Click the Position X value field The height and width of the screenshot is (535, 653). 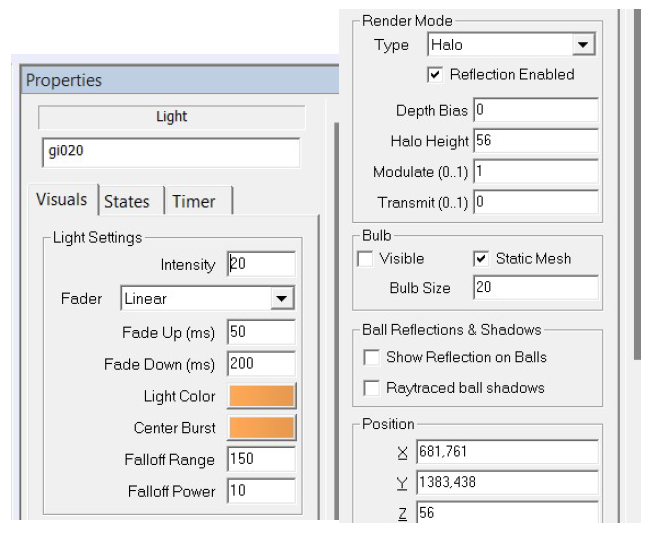pos(507,452)
